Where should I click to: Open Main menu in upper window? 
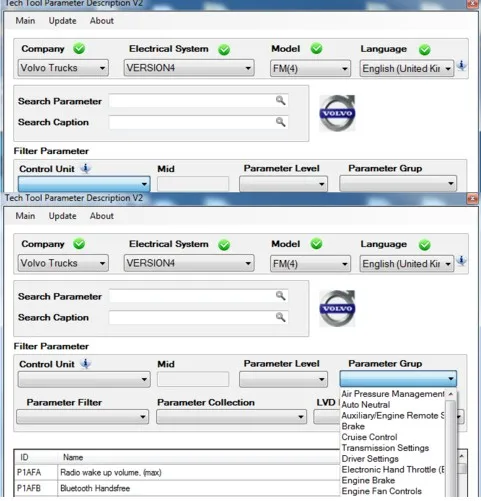coord(25,21)
